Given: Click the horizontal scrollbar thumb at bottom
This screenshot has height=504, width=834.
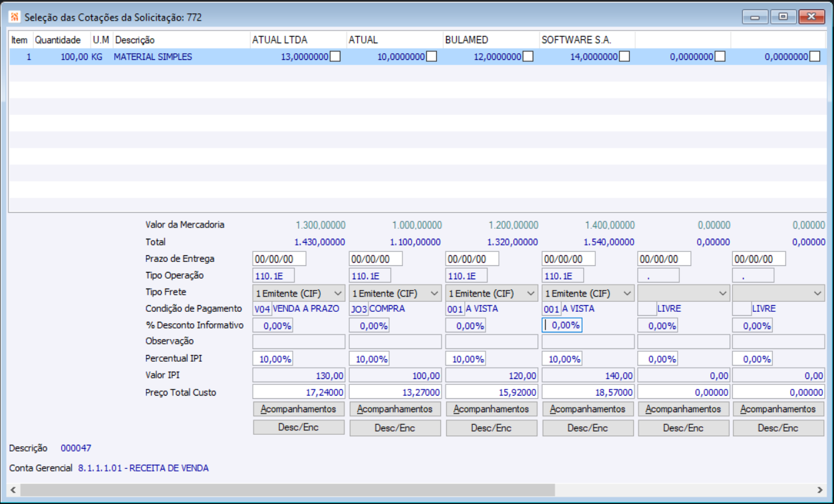Looking at the screenshot, I should click(x=286, y=490).
